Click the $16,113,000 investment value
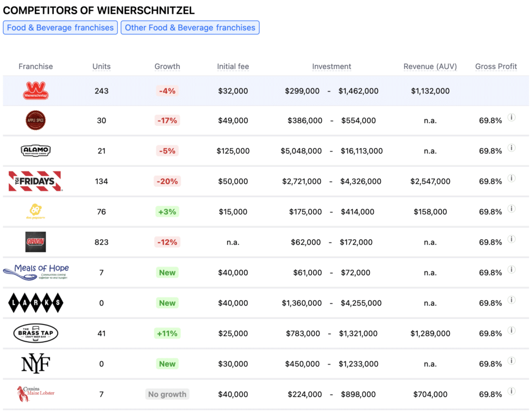The height and width of the screenshot is (416, 532). 362,151
